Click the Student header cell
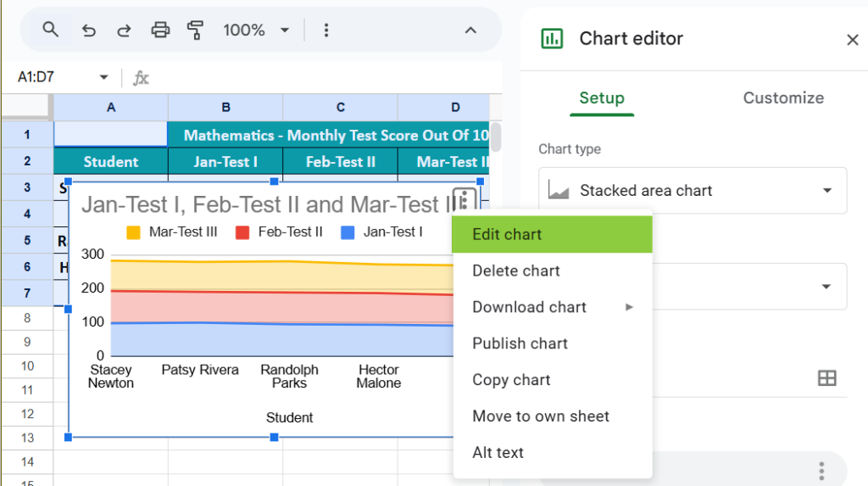 111,162
